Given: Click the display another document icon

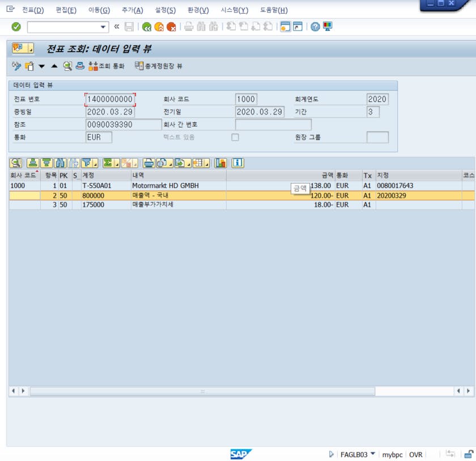Looking at the screenshot, I should coord(29,66).
